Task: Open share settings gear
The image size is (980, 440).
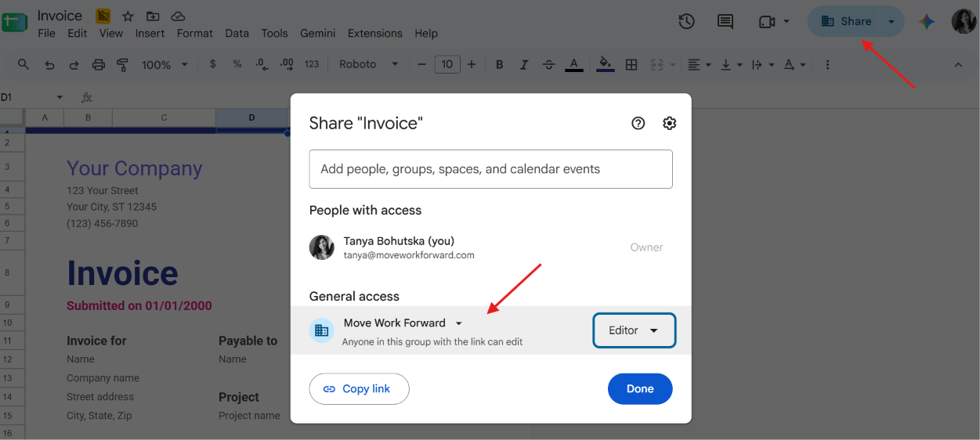Action: click(x=669, y=123)
